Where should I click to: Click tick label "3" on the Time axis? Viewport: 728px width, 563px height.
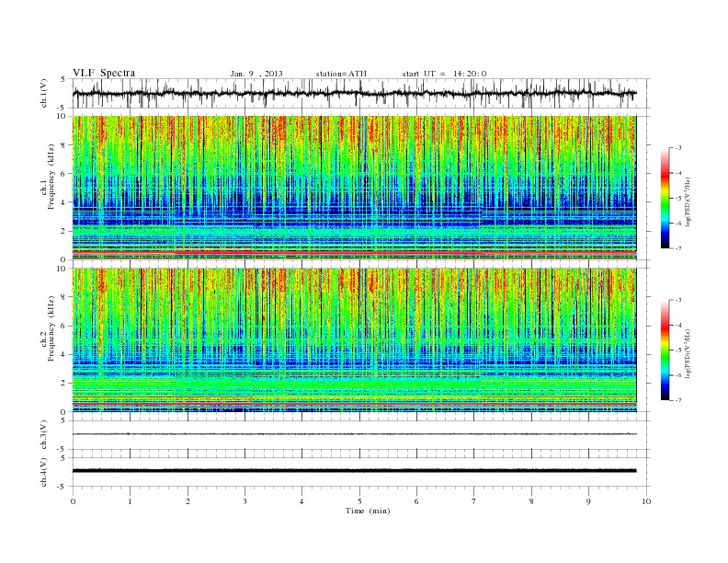click(x=245, y=501)
